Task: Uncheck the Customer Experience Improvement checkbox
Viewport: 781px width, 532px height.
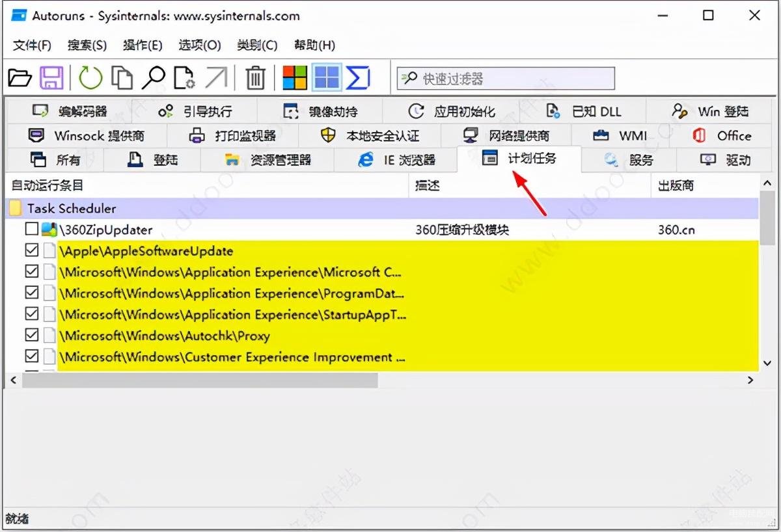Action: pos(31,356)
